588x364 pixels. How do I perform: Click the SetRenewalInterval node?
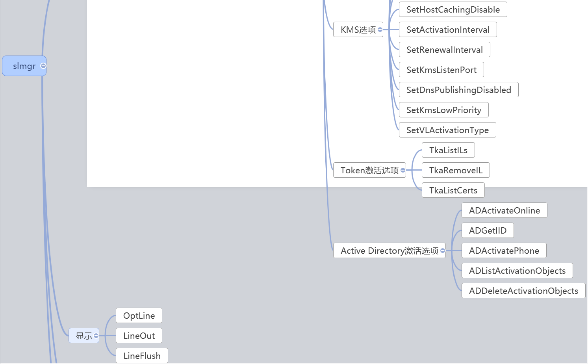[x=444, y=50]
